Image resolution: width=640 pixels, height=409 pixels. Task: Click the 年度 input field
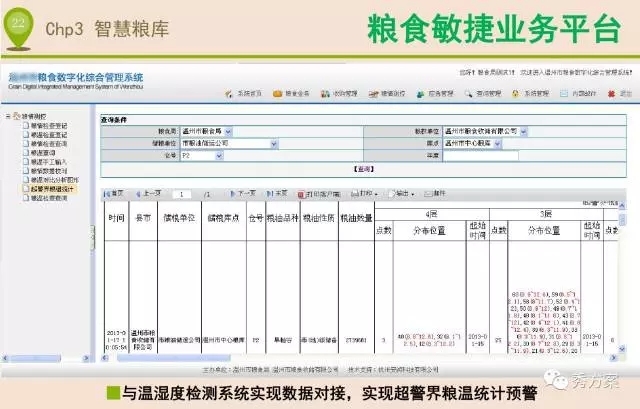(x=481, y=156)
